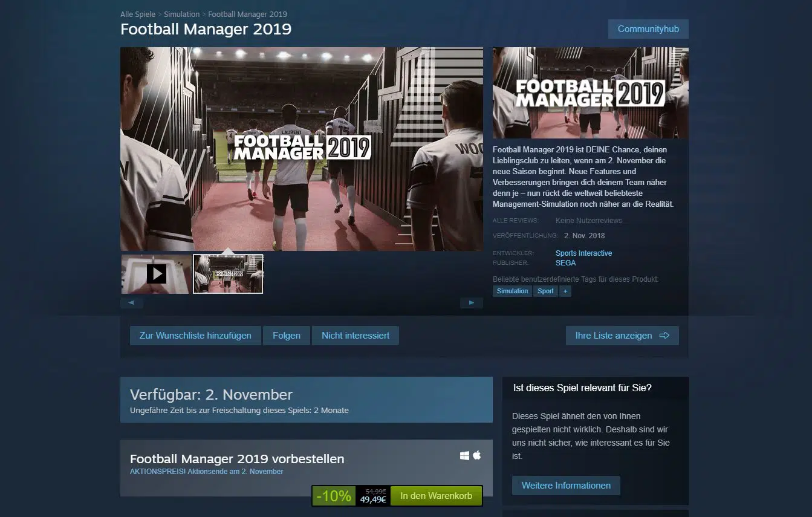Click Football Manager 2019 vorbestellen title
This screenshot has width=812, height=517.
click(237, 459)
